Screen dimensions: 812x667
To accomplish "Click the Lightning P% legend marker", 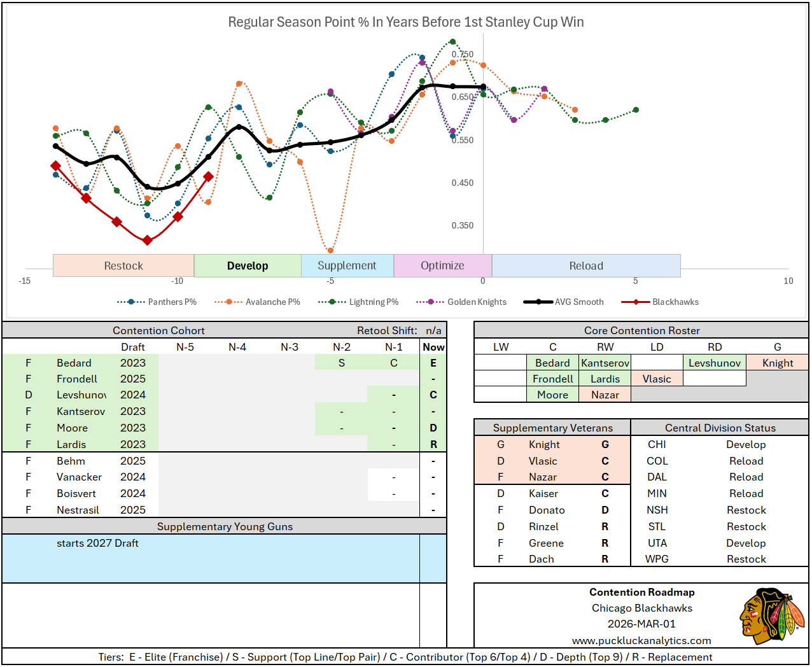I will click(x=332, y=302).
